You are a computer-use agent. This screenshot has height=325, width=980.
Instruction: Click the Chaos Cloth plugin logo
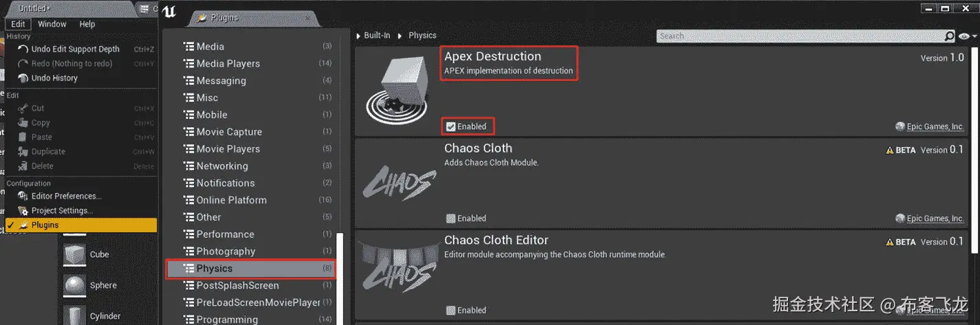pos(399,183)
